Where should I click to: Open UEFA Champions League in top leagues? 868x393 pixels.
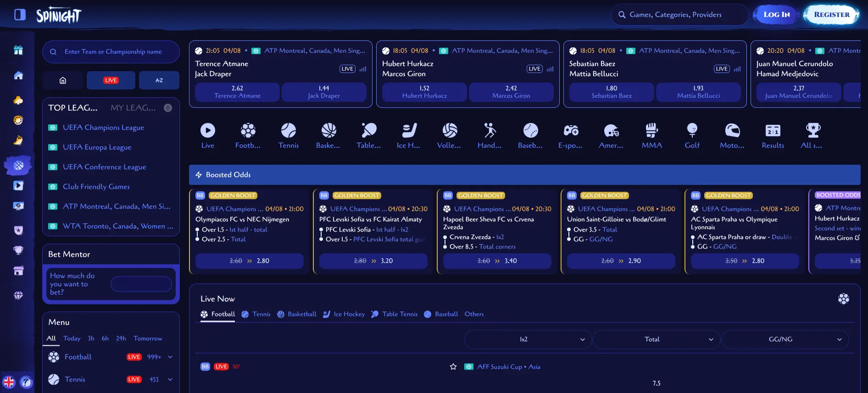click(103, 127)
